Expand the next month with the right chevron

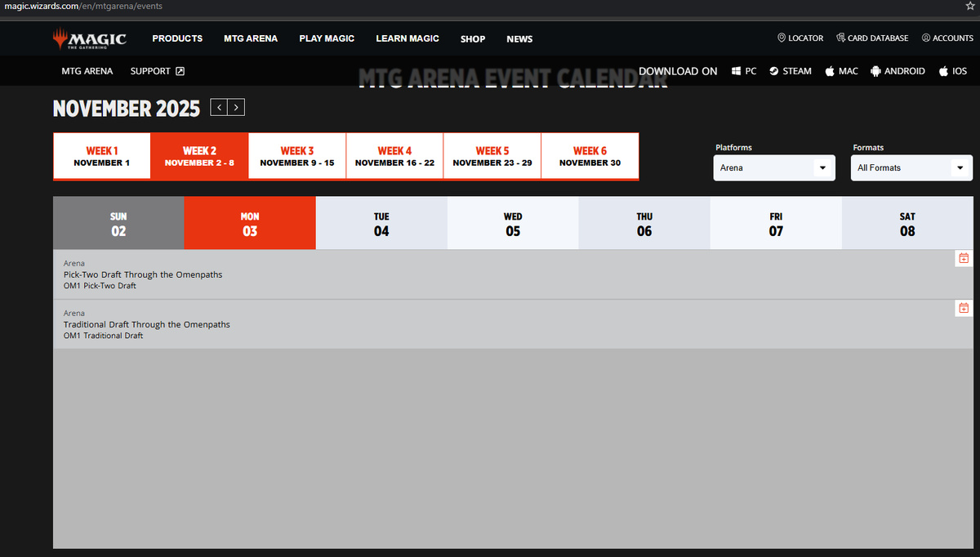tap(236, 107)
